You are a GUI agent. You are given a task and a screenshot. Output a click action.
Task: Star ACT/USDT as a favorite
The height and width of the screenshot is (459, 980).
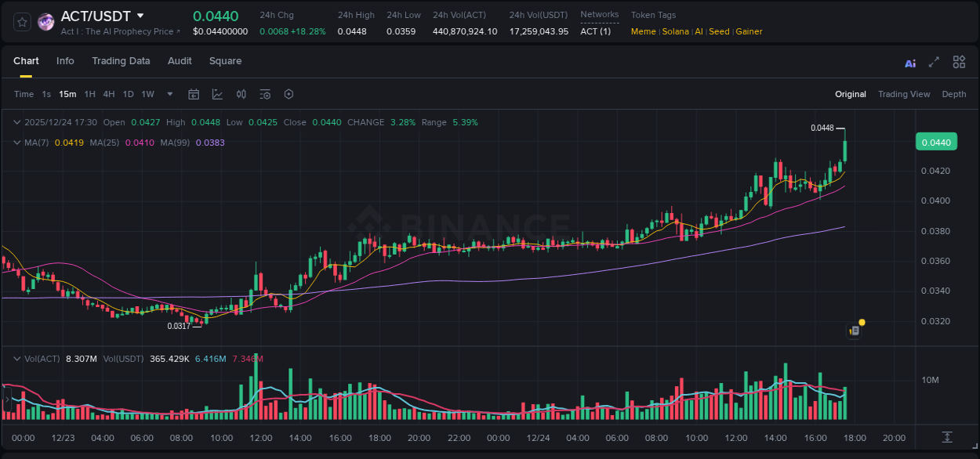pyautogui.click(x=21, y=21)
